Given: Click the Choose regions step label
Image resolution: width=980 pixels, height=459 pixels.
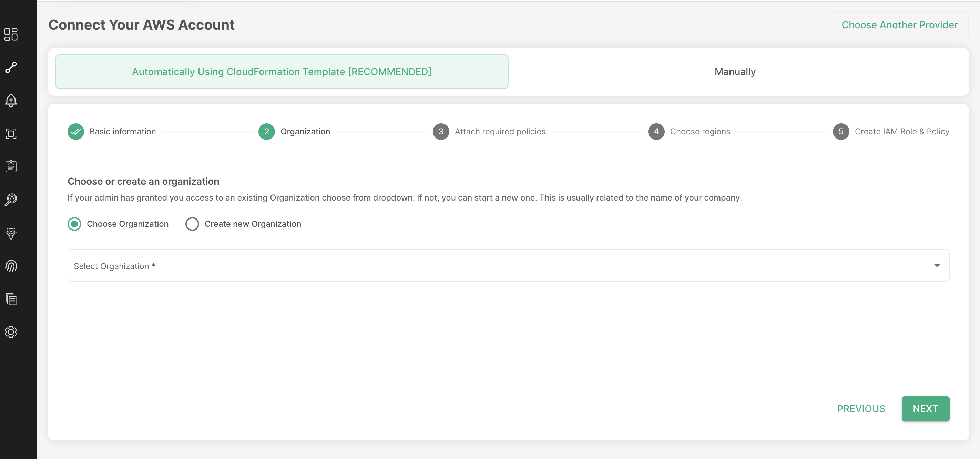Looking at the screenshot, I should point(700,132).
